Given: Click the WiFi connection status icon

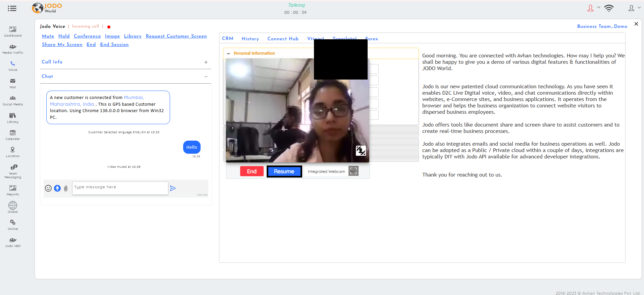Looking at the screenshot, I should tap(609, 8).
